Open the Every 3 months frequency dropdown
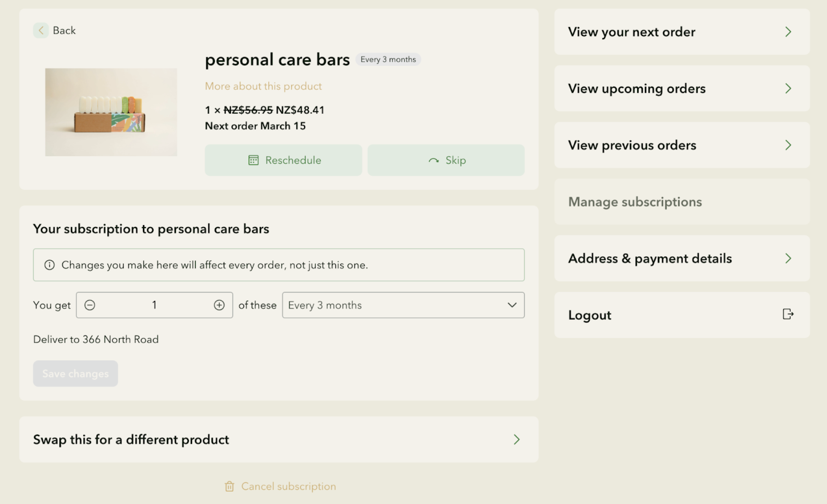The height and width of the screenshot is (504, 827). (403, 305)
